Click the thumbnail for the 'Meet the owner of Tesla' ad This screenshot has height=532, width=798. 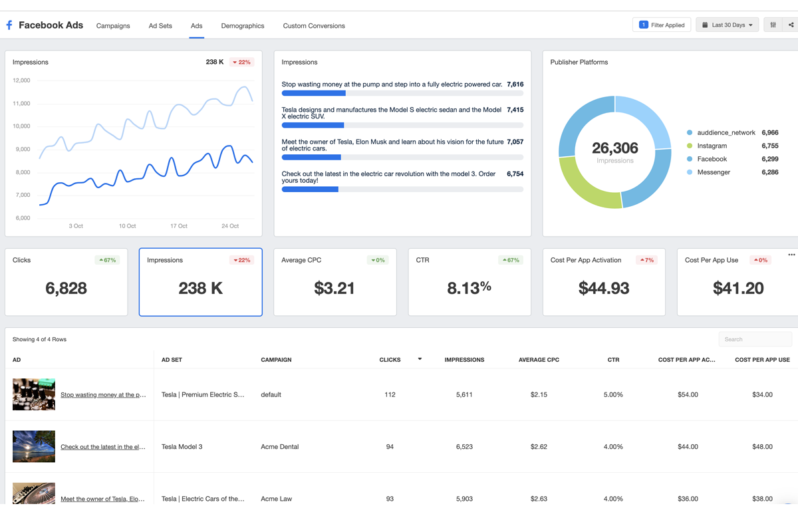click(34, 493)
